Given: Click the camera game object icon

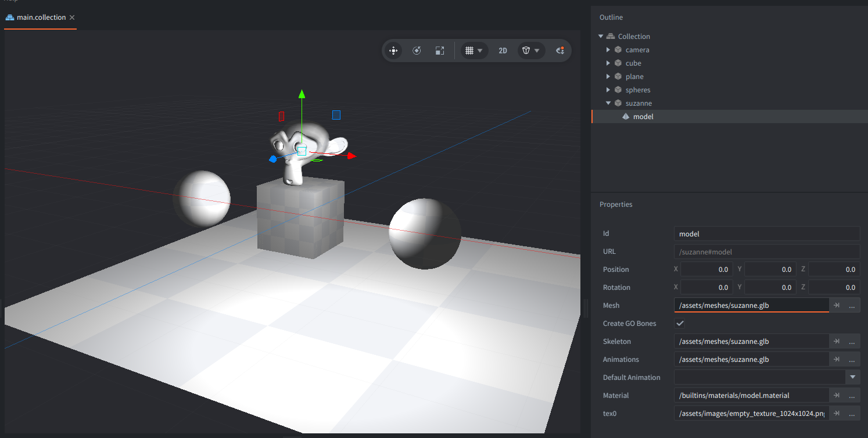Looking at the screenshot, I should tap(618, 49).
